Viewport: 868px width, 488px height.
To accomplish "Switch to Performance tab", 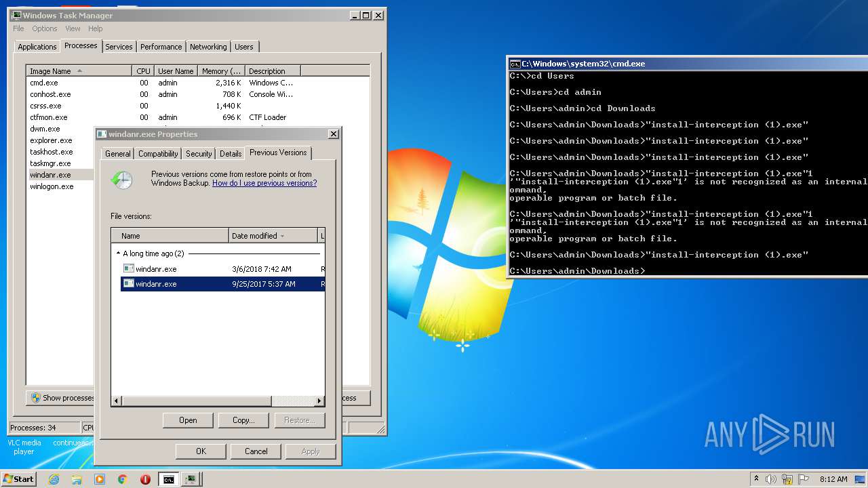I will [x=161, y=47].
